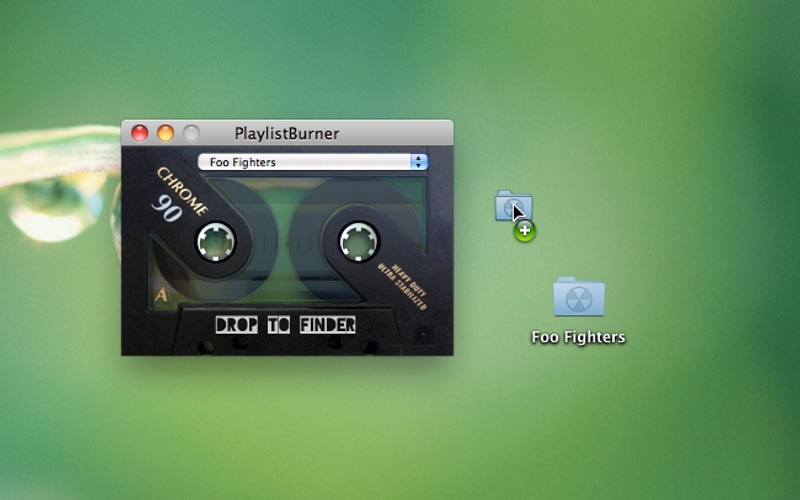Viewport: 800px width, 500px height.
Task: Click the PlaylistBurner window title
Action: point(287,134)
